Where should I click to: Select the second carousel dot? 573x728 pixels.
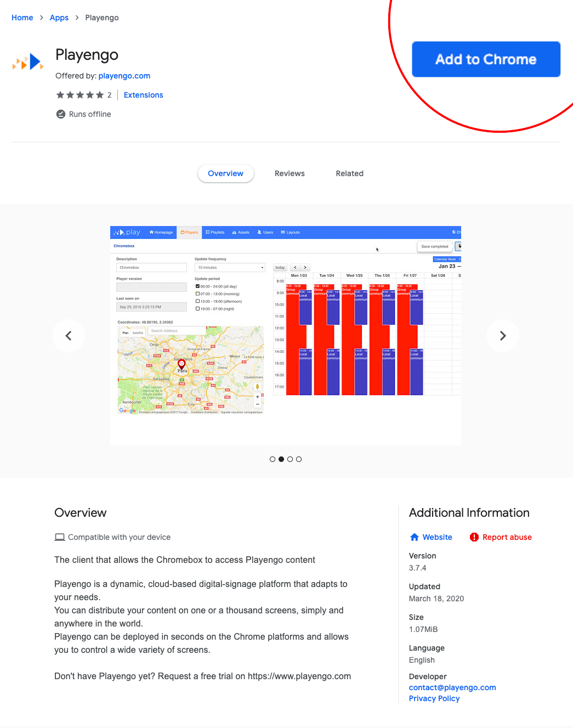point(281,459)
